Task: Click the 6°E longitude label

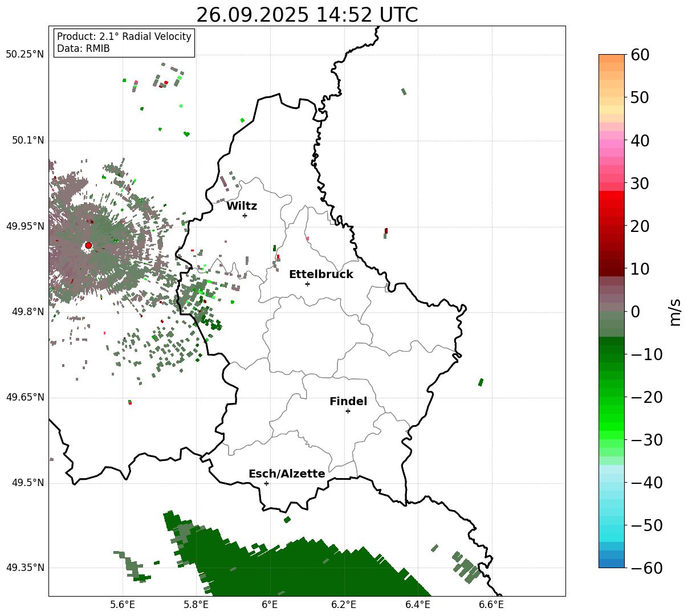Action: (270, 605)
